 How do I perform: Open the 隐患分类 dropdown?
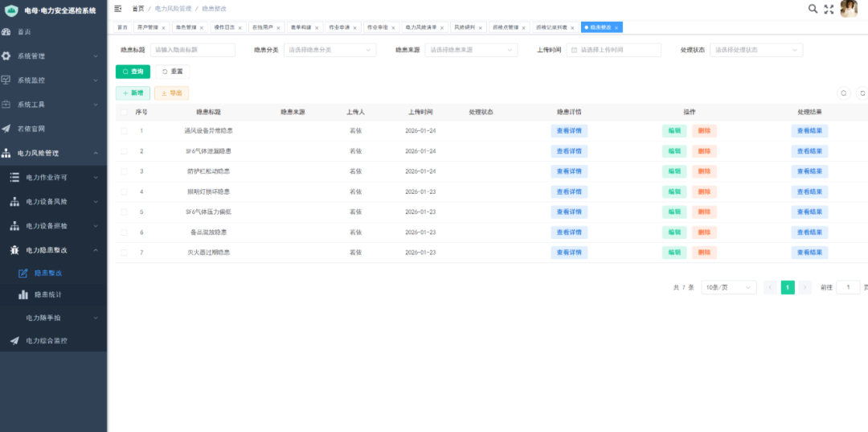coord(330,50)
